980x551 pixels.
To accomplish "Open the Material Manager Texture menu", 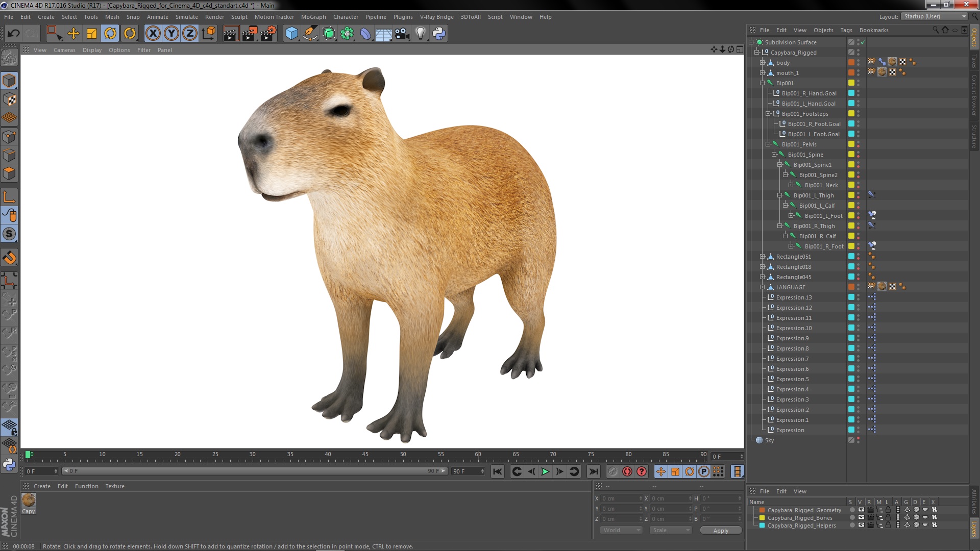I will (115, 486).
